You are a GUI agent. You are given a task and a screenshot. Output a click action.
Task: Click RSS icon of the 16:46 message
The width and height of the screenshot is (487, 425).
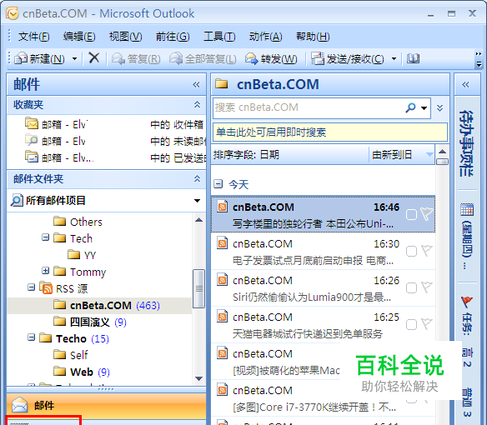click(x=222, y=207)
